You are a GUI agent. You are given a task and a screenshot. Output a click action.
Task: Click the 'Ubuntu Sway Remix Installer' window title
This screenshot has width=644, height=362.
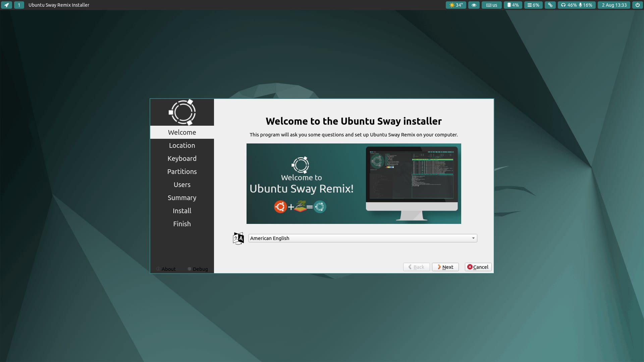pos(59,5)
